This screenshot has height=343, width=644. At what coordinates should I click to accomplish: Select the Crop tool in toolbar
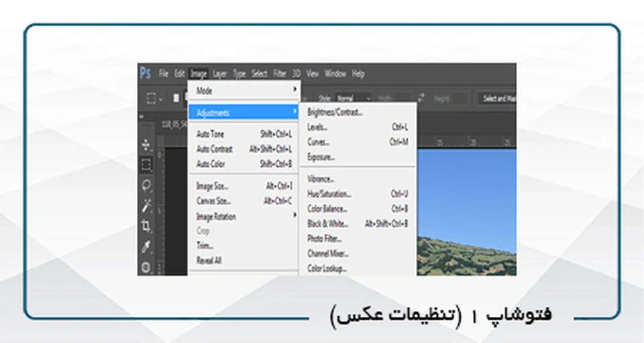[146, 226]
